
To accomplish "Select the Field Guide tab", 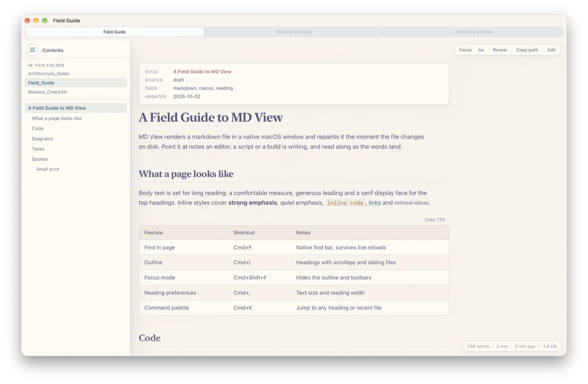I will (x=114, y=32).
